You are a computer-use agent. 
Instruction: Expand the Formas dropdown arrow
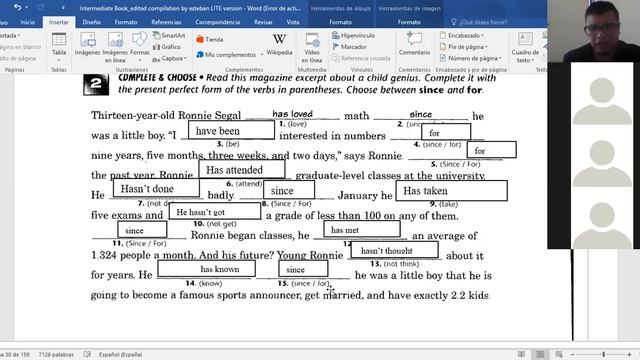[x=140, y=60]
